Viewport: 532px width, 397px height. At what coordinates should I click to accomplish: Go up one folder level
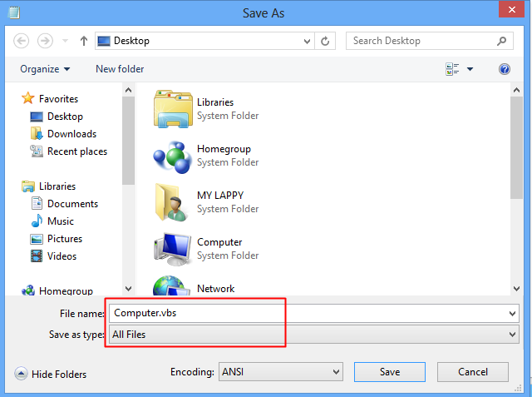(x=84, y=41)
